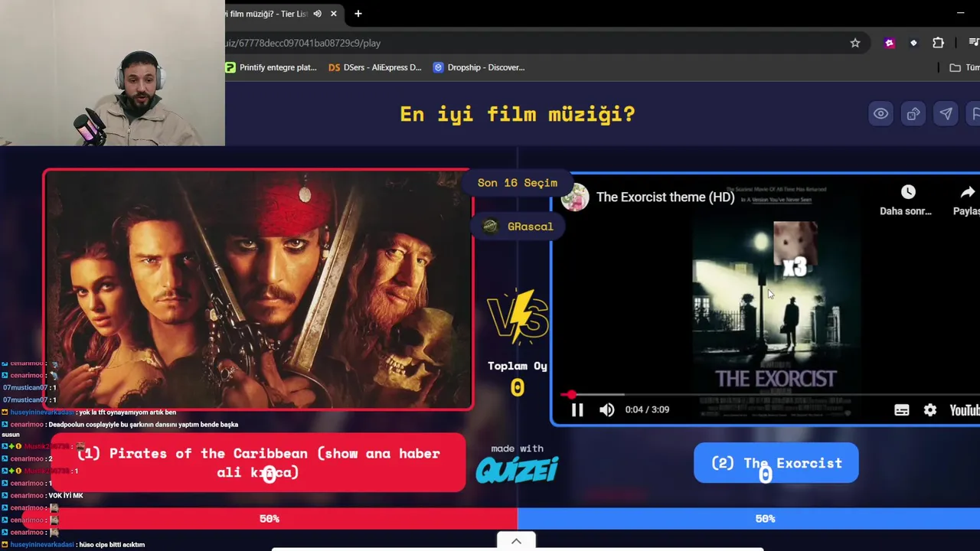Image resolution: width=980 pixels, height=551 pixels.
Task: Toggle the eye visibility button on quiz header
Action: 881,114
